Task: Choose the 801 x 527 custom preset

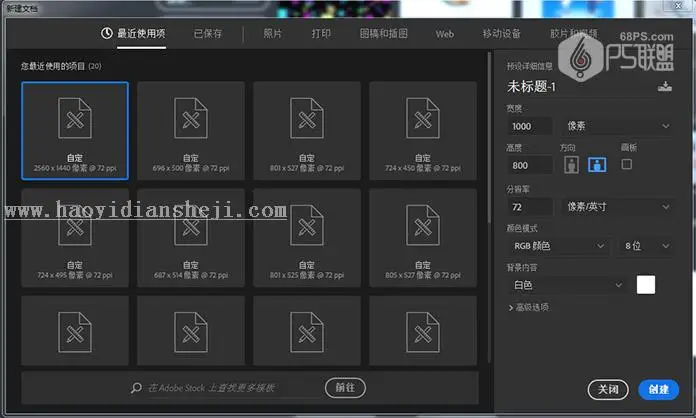Action: pos(307,130)
